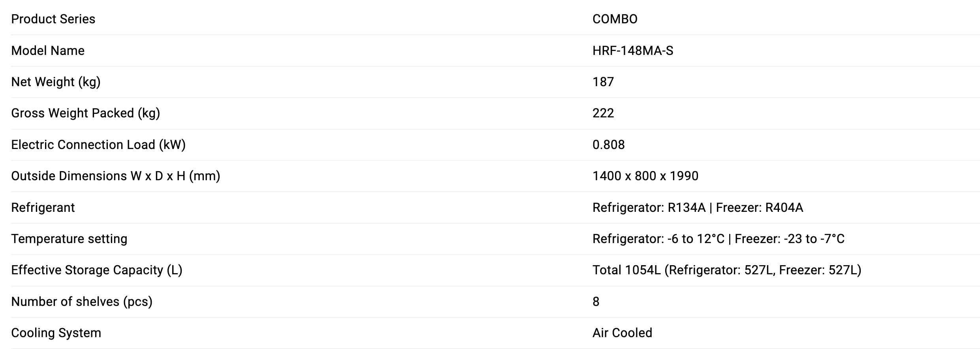Screen dimensions: 980x349
Task: Click the Product Series label
Action: [x=53, y=19]
